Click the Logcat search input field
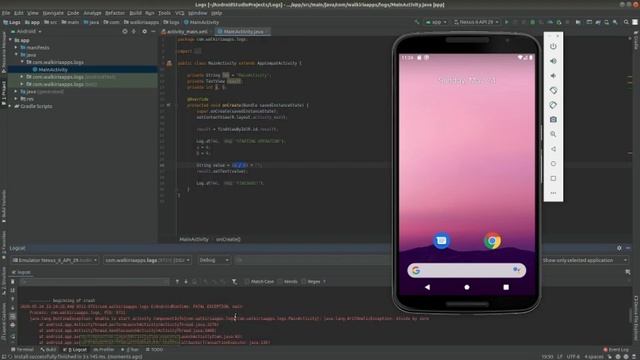 [x=94, y=282]
